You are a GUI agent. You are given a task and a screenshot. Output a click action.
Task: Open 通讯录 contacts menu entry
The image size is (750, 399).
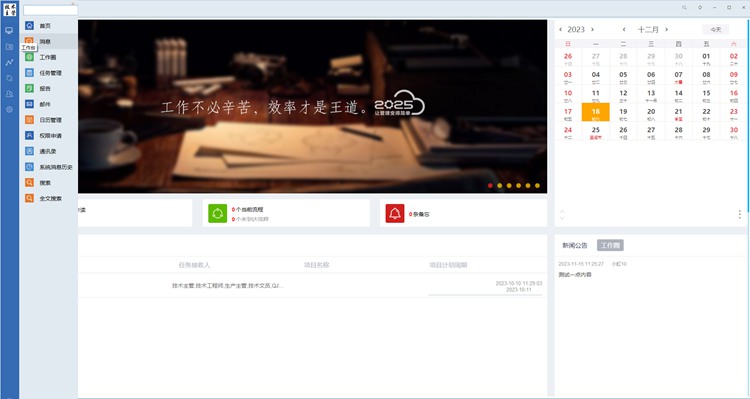(x=48, y=151)
